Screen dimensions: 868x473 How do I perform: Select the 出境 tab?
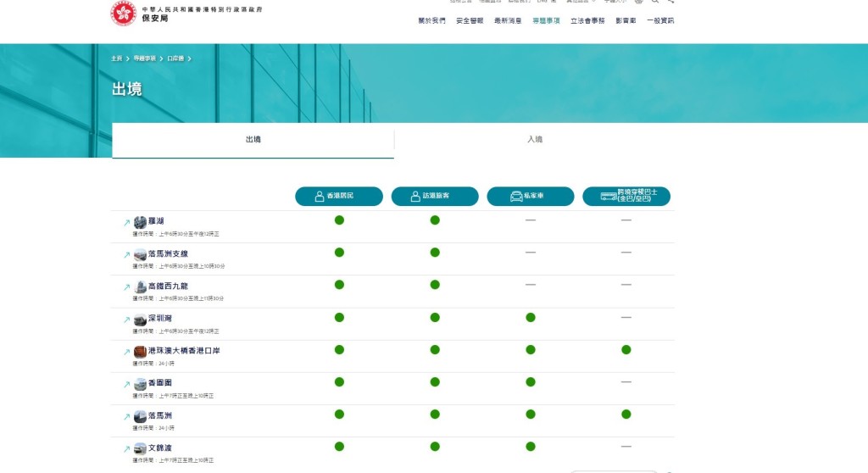253,140
